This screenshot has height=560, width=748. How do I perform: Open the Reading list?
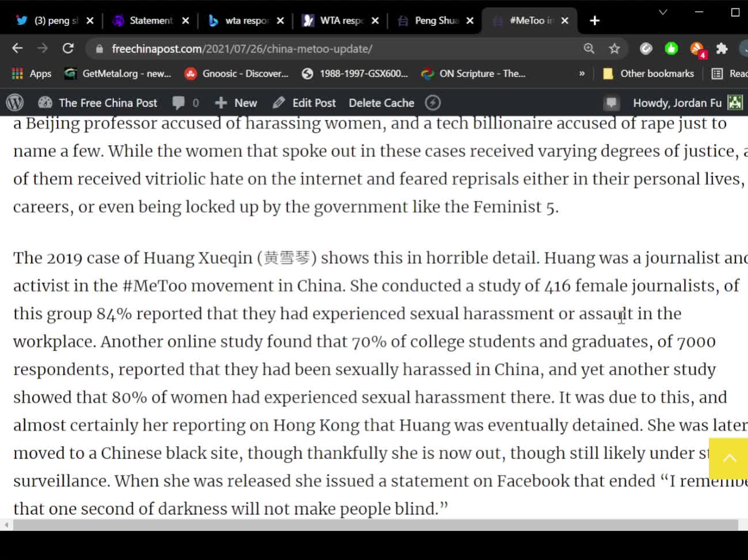[x=730, y=74]
